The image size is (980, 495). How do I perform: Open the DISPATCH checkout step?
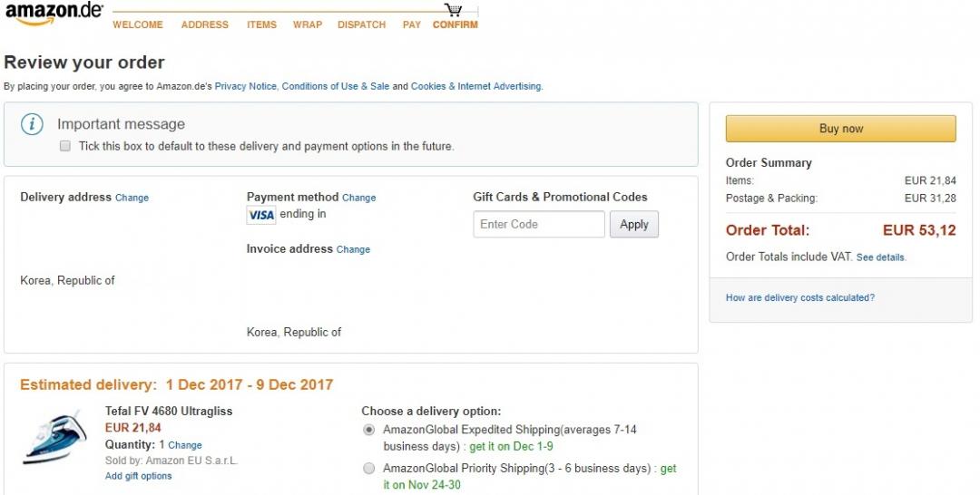pyautogui.click(x=361, y=24)
